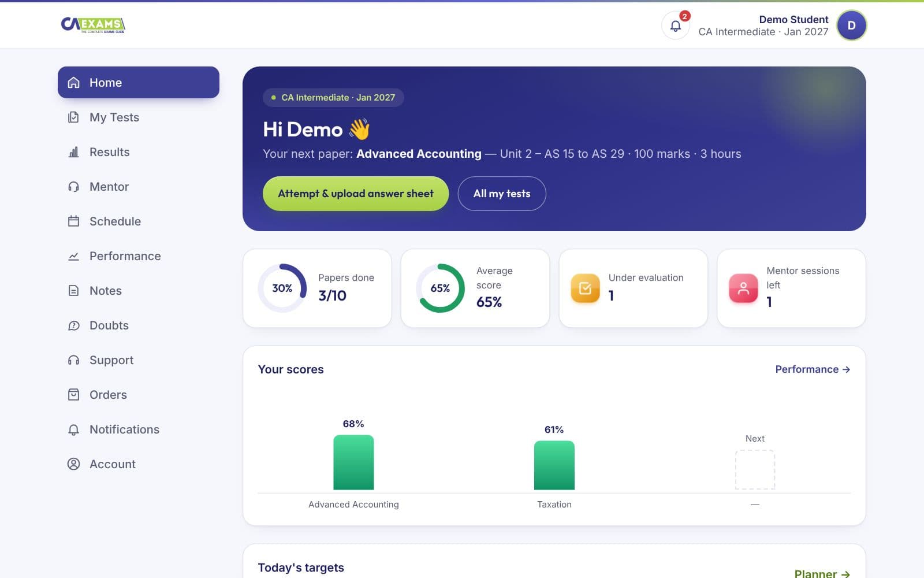Open the Planner link
The height and width of the screenshot is (578, 924).
[822, 573]
